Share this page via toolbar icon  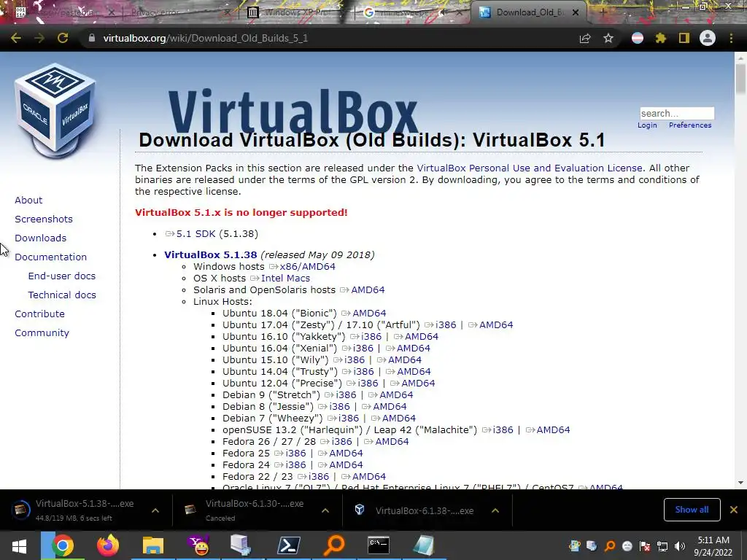585,38
